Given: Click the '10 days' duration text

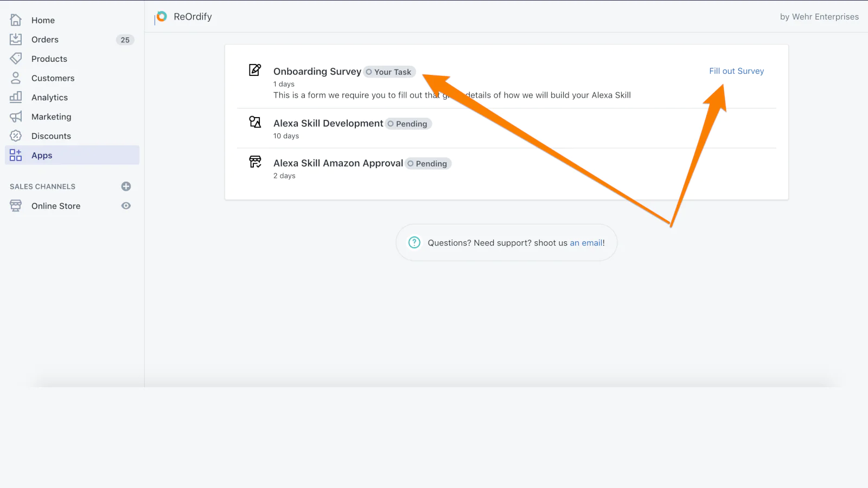Looking at the screenshot, I should pos(286,136).
